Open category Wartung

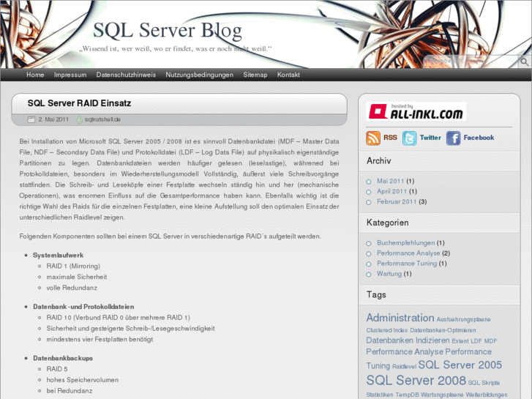[x=389, y=274]
